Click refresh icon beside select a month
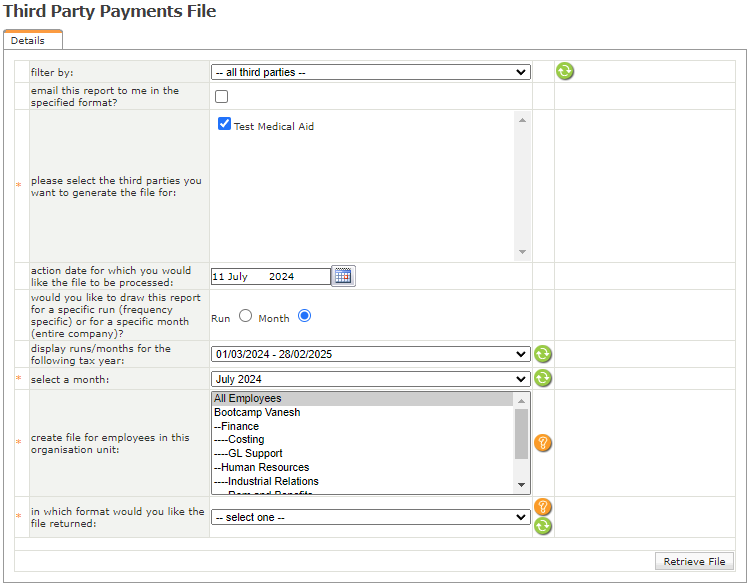 point(543,378)
